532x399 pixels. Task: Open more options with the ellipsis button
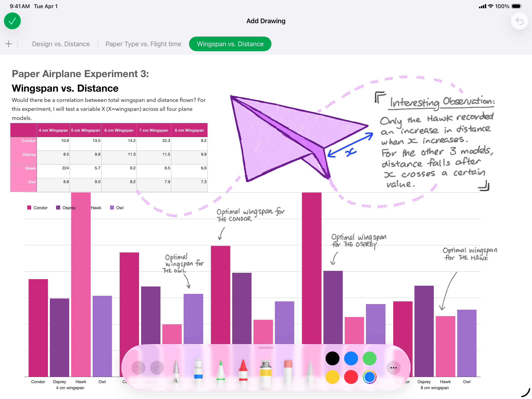point(393,367)
